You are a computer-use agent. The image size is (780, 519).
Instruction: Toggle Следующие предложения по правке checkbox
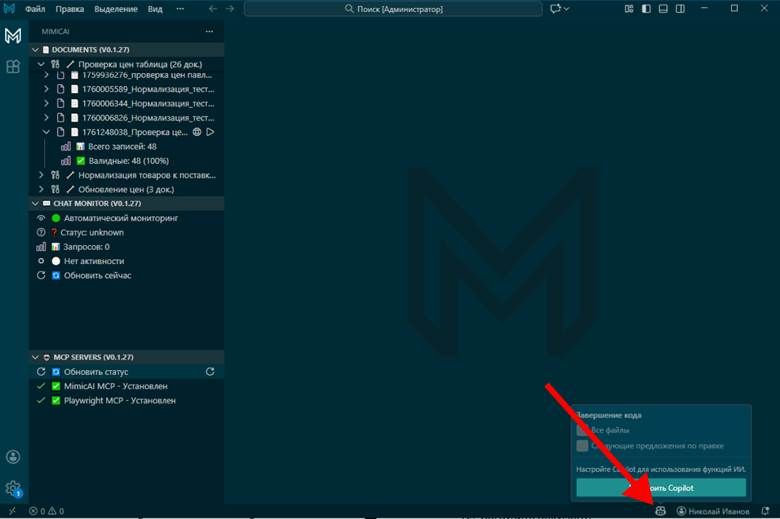[582, 446]
